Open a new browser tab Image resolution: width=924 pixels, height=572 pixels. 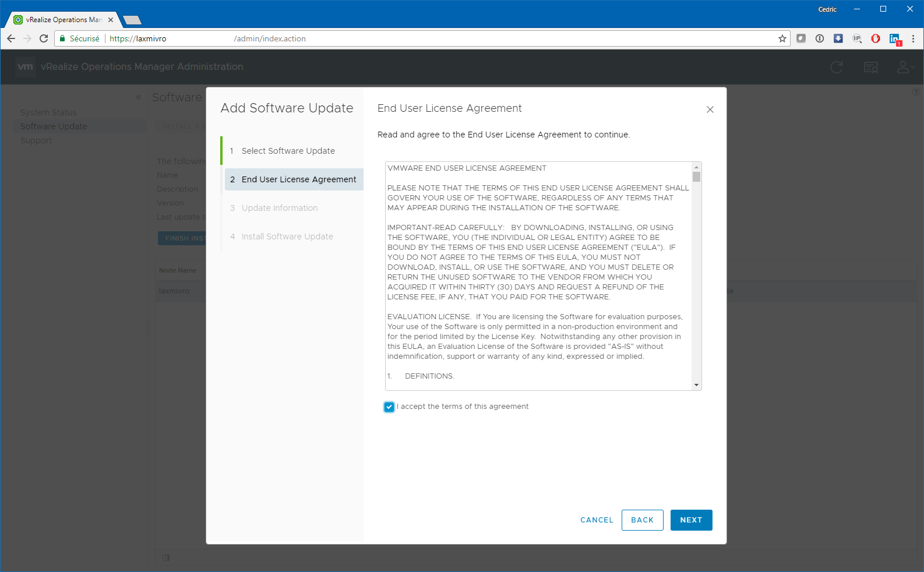[x=132, y=20]
